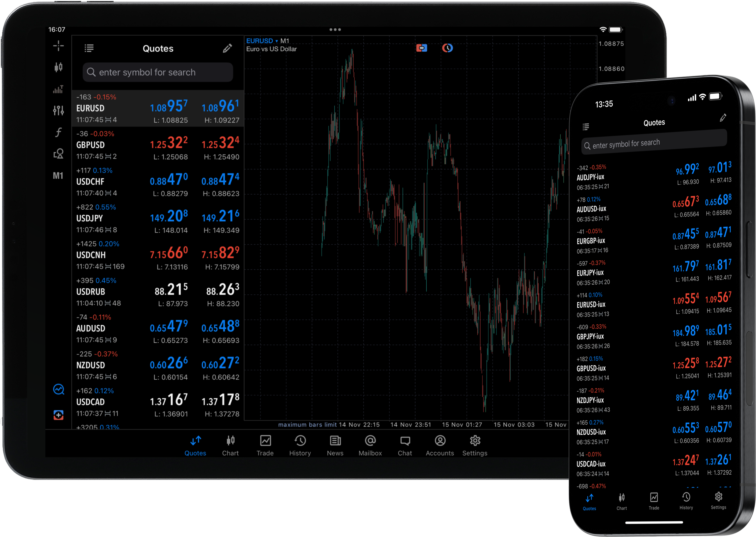Open the Accounts tab
The image size is (756, 537).
click(x=440, y=446)
